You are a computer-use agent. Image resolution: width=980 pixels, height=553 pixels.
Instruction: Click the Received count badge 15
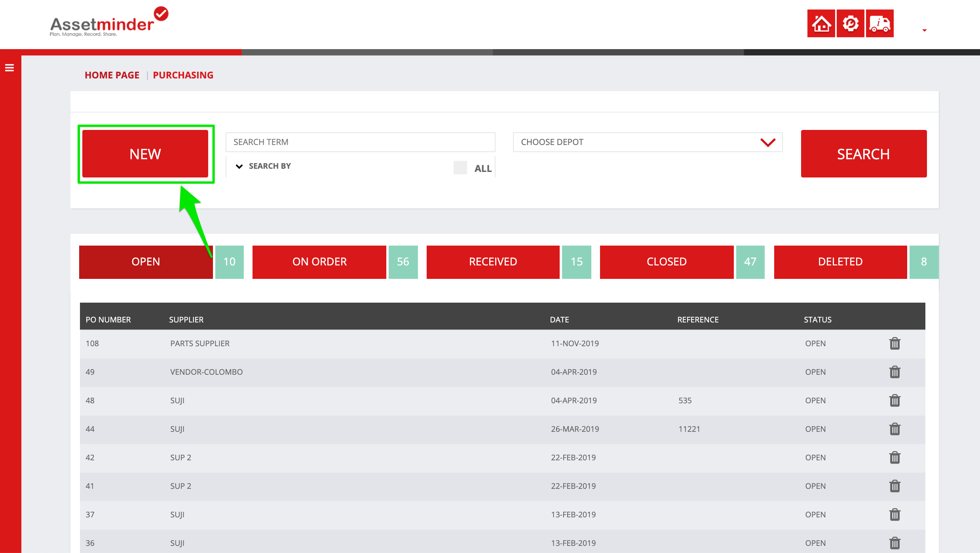[576, 262]
